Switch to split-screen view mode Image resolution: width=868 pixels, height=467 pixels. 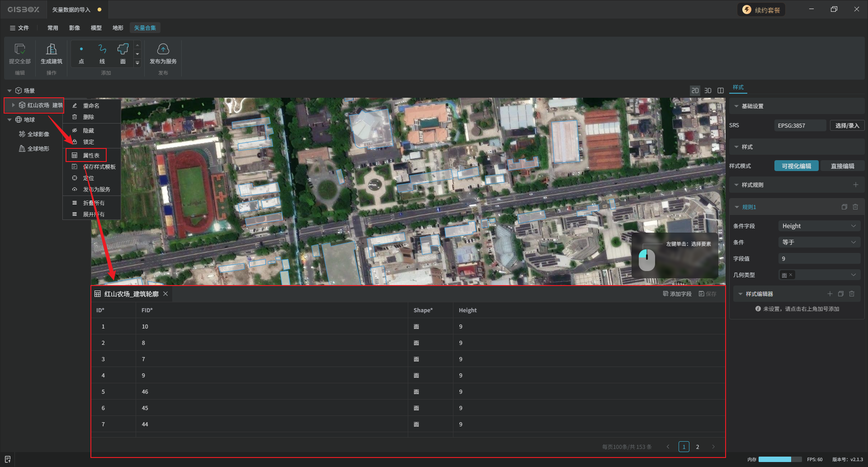click(x=721, y=91)
